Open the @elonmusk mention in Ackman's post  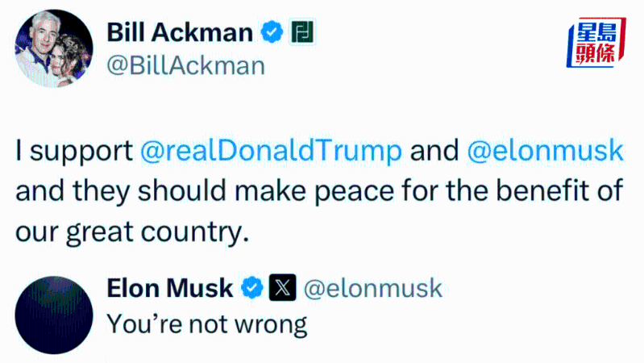545,151
